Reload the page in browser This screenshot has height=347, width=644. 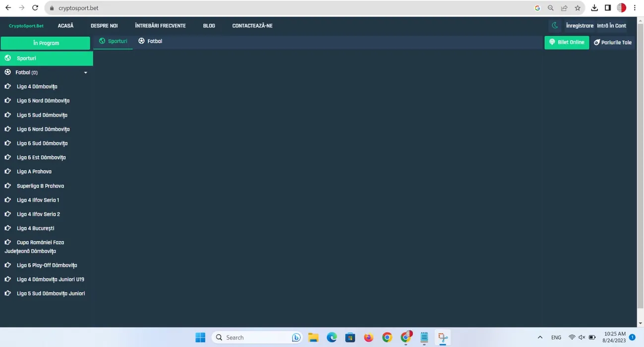pyautogui.click(x=35, y=8)
